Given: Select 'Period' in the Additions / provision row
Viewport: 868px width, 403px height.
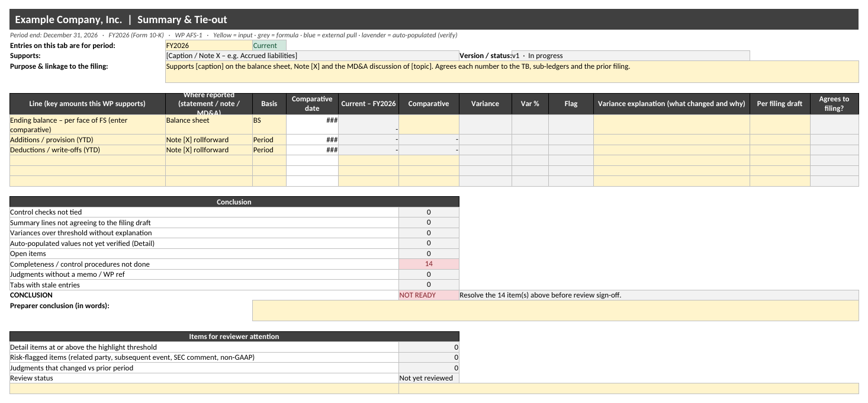Looking at the screenshot, I should (269, 140).
